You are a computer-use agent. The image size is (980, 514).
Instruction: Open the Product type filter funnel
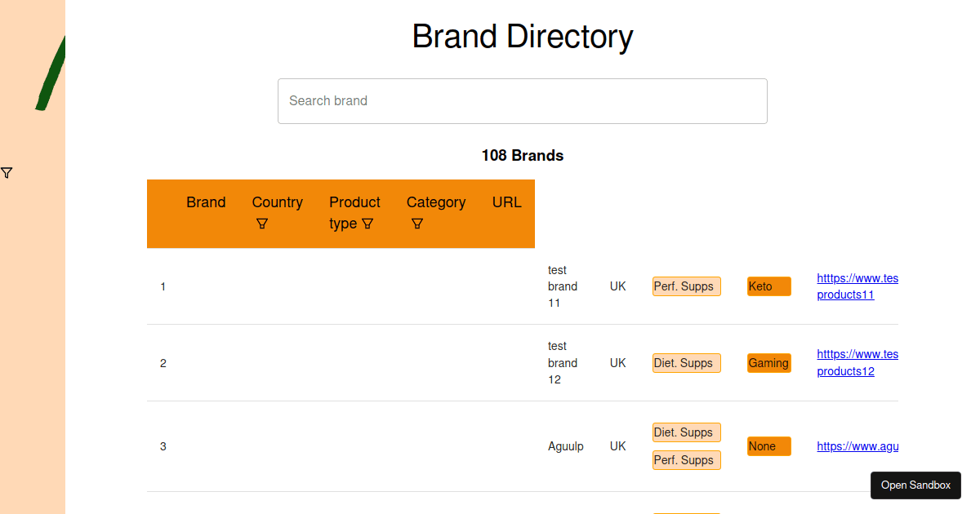[367, 224]
